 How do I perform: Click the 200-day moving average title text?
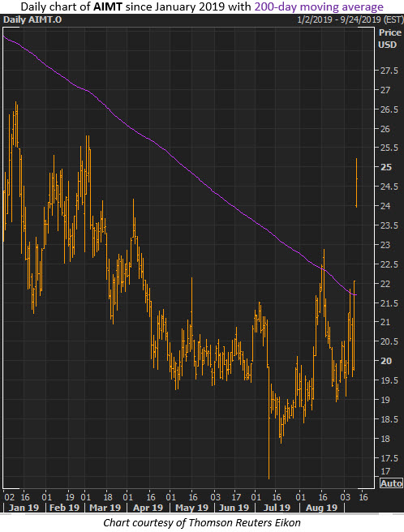[319, 6]
